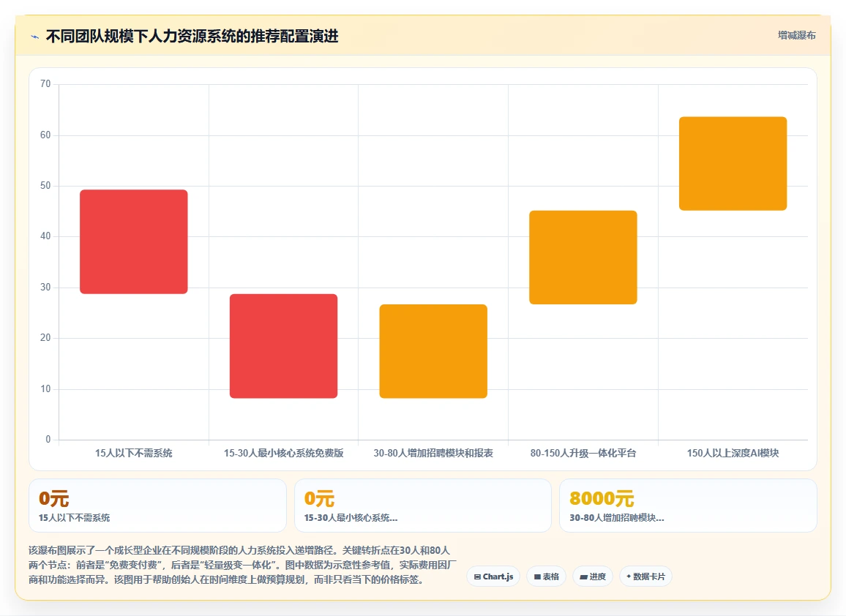Click the Chart.js tag chip
Image resolution: width=846 pixels, height=616 pixels.
(x=493, y=576)
